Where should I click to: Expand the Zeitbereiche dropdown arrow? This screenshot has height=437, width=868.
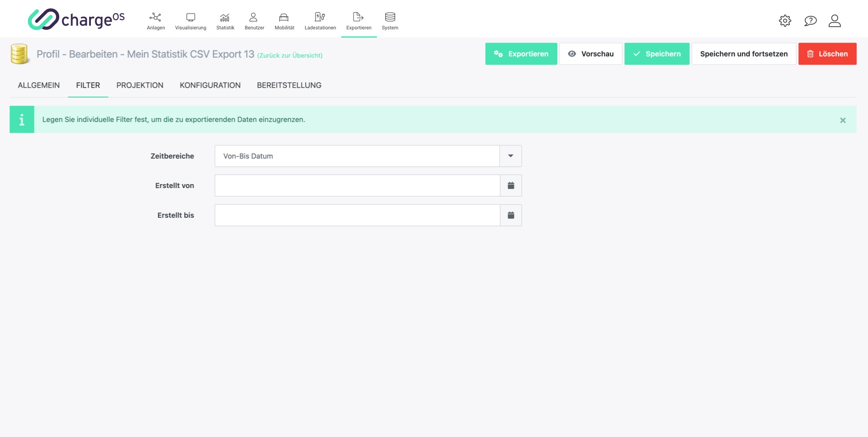point(510,156)
